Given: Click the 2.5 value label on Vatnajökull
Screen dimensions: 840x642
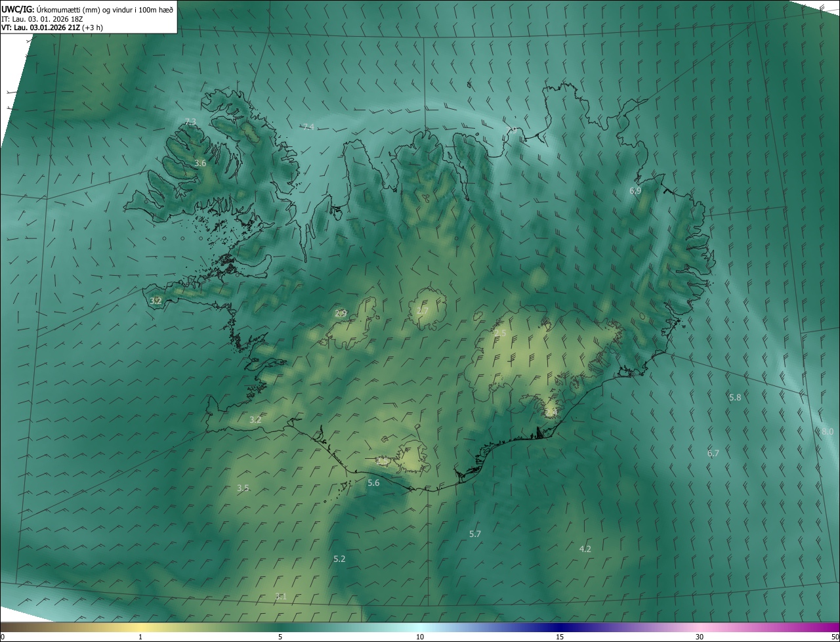Looking at the screenshot, I should 500,333.
